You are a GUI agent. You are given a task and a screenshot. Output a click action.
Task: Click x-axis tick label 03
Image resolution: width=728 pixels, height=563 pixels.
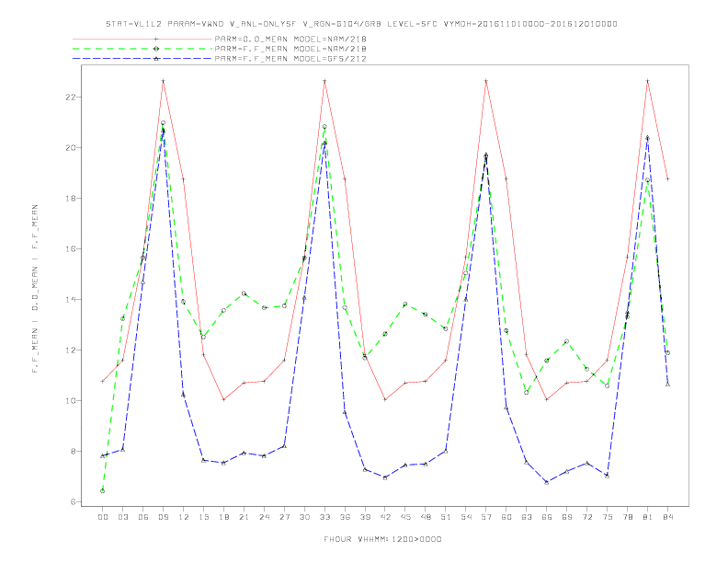click(x=122, y=517)
